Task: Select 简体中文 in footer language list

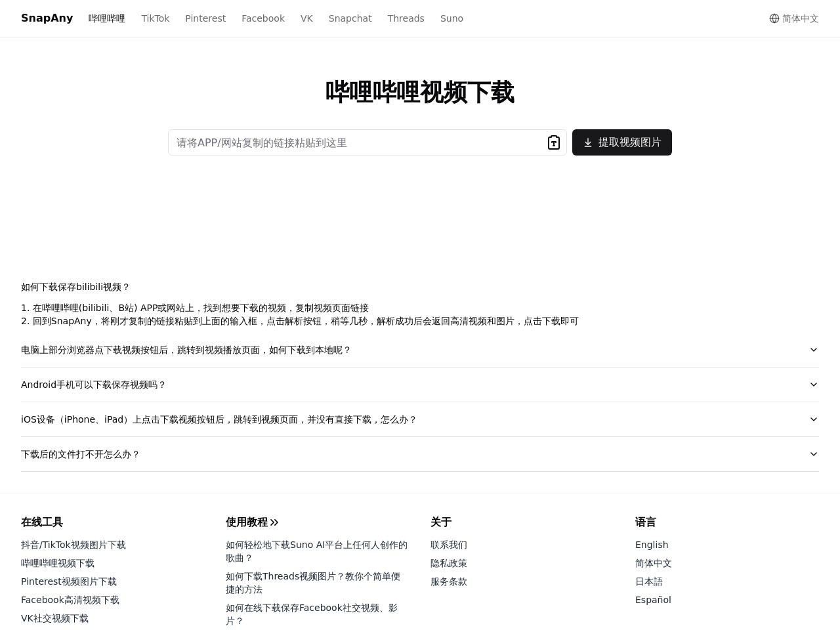Action: point(654,563)
